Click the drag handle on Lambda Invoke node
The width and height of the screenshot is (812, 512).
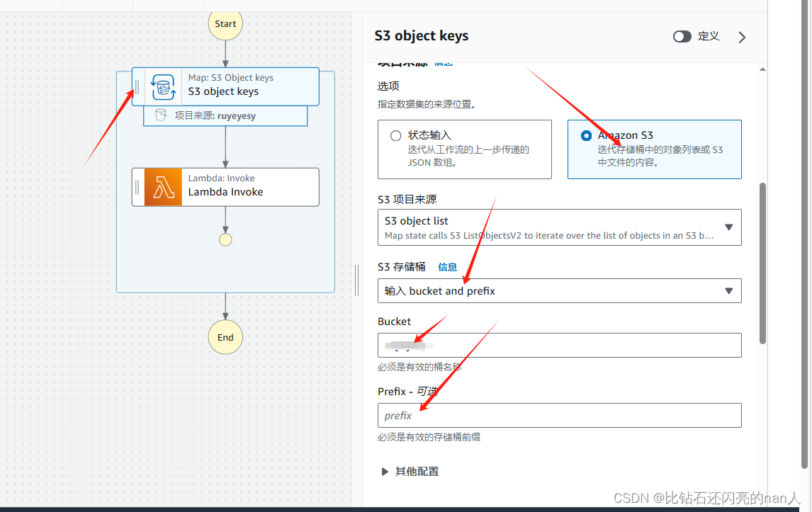[x=137, y=188]
